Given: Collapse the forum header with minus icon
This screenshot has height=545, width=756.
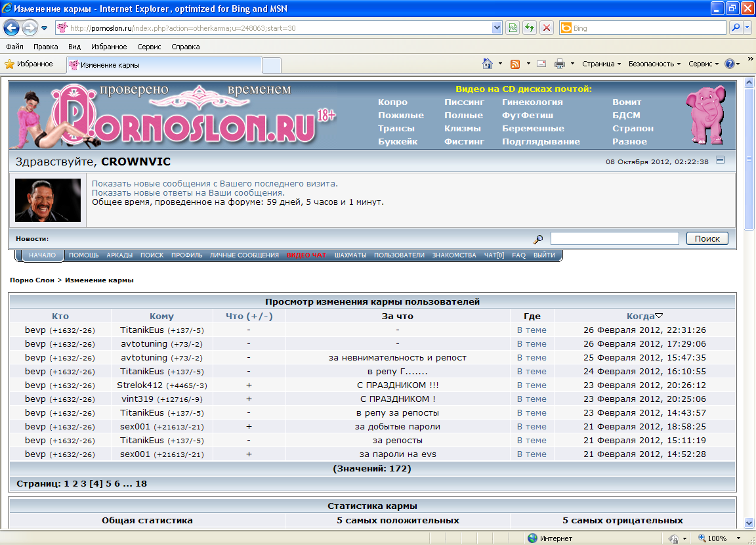Looking at the screenshot, I should [x=720, y=160].
